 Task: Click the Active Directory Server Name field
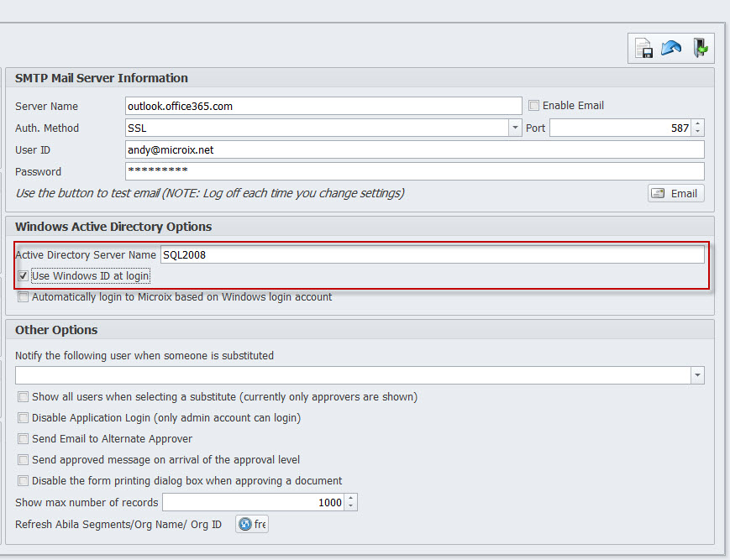pos(432,254)
